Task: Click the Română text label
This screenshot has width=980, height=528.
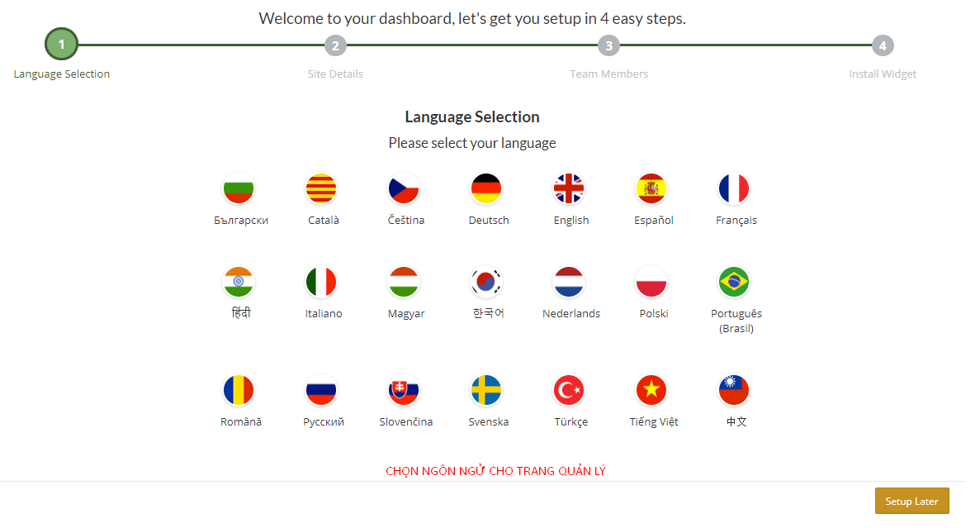Action: click(x=241, y=421)
